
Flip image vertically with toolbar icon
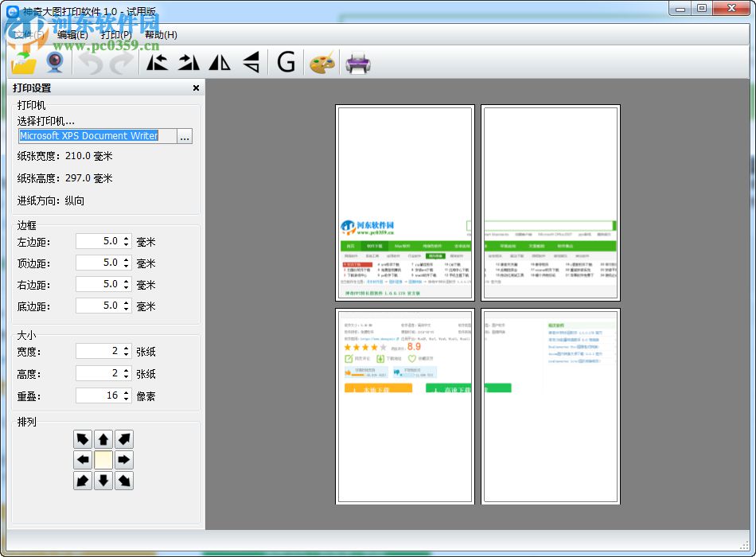pos(251,62)
